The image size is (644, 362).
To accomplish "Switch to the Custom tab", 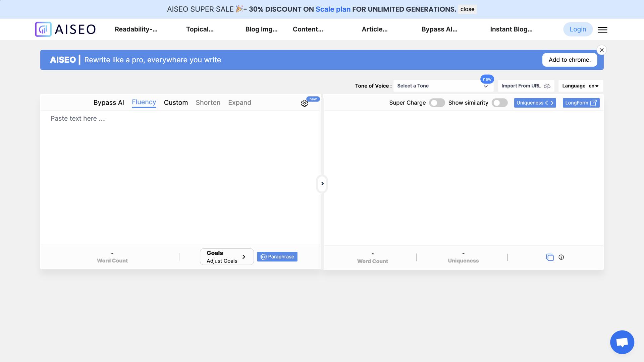I will tap(176, 103).
